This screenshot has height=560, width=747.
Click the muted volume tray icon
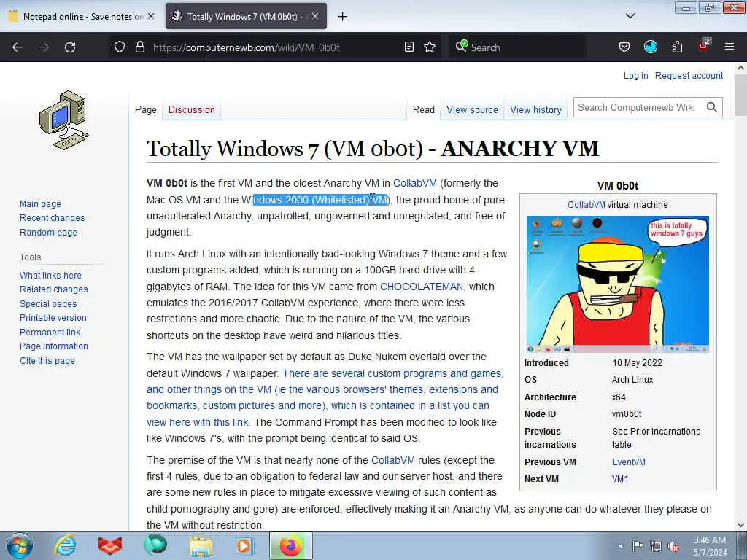(x=673, y=546)
